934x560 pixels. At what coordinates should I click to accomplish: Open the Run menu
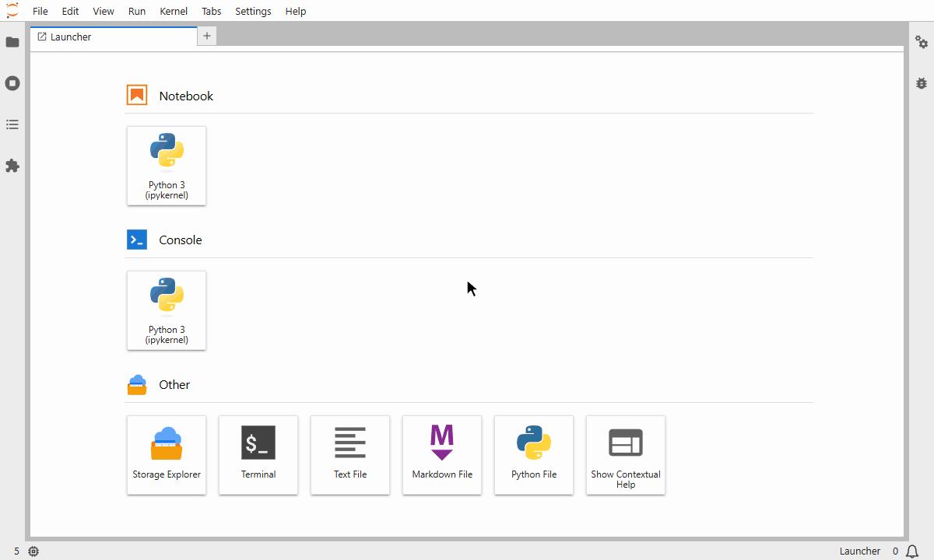137,11
